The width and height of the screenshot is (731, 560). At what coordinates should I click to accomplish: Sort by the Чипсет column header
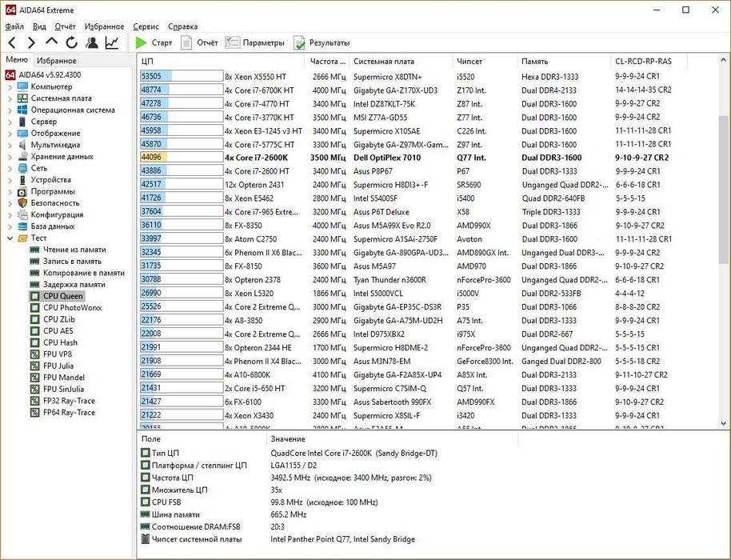(485, 61)
